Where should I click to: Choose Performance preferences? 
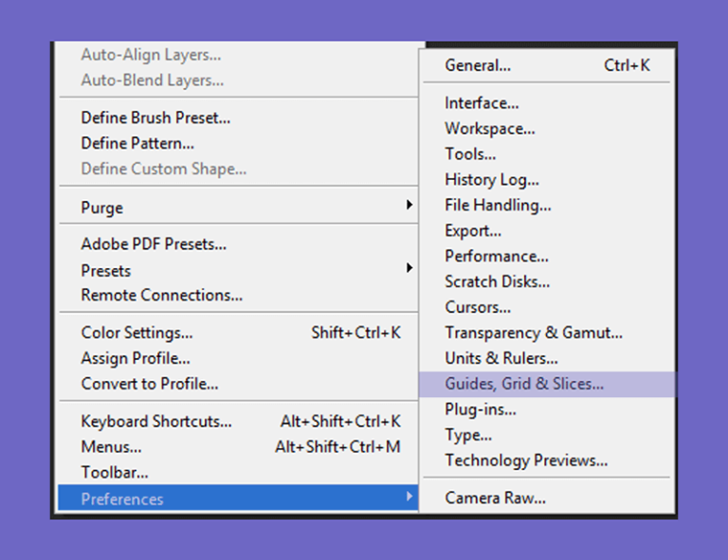pos(547,256)
